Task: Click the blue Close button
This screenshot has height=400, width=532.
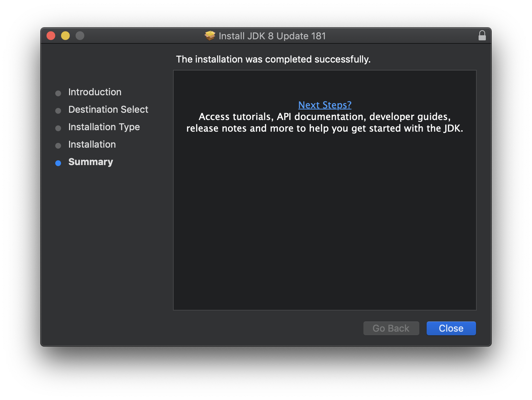Action: [x=451, y=328]
